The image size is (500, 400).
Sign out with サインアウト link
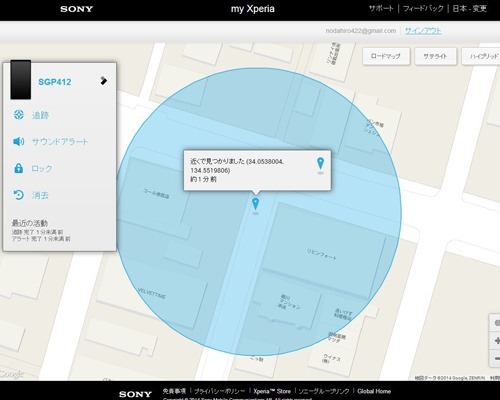(x=423, y=31)
